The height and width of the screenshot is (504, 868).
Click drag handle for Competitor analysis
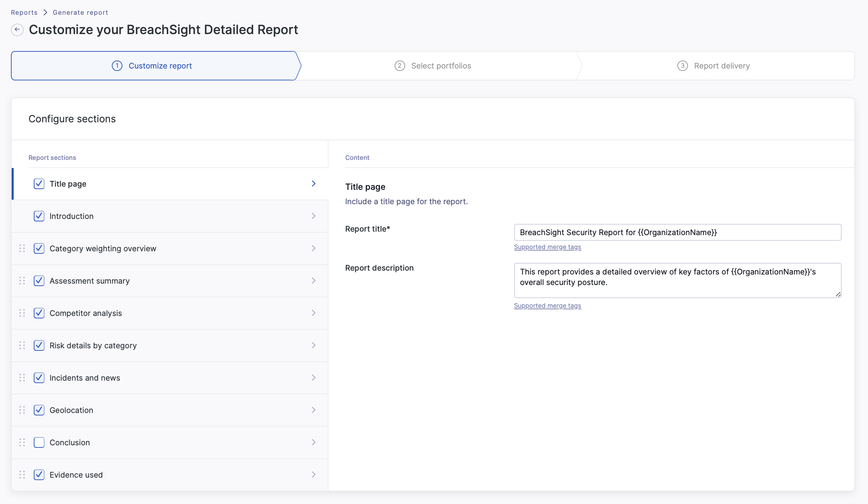point(22,313)
